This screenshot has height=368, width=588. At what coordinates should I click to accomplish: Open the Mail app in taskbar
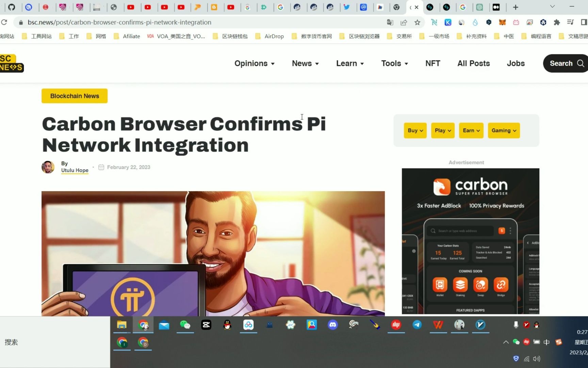tap(164, 325)
